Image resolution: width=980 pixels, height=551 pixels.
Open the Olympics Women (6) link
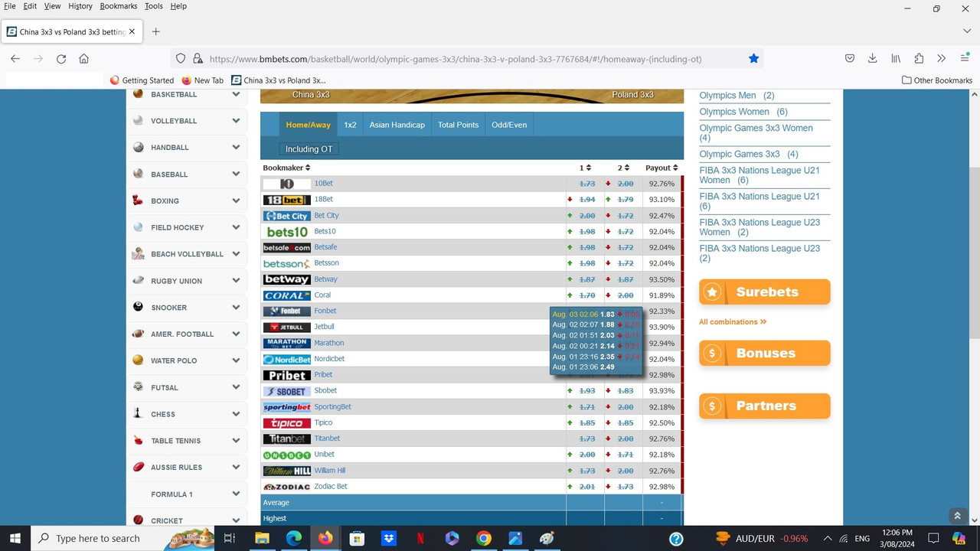[743, 112]
